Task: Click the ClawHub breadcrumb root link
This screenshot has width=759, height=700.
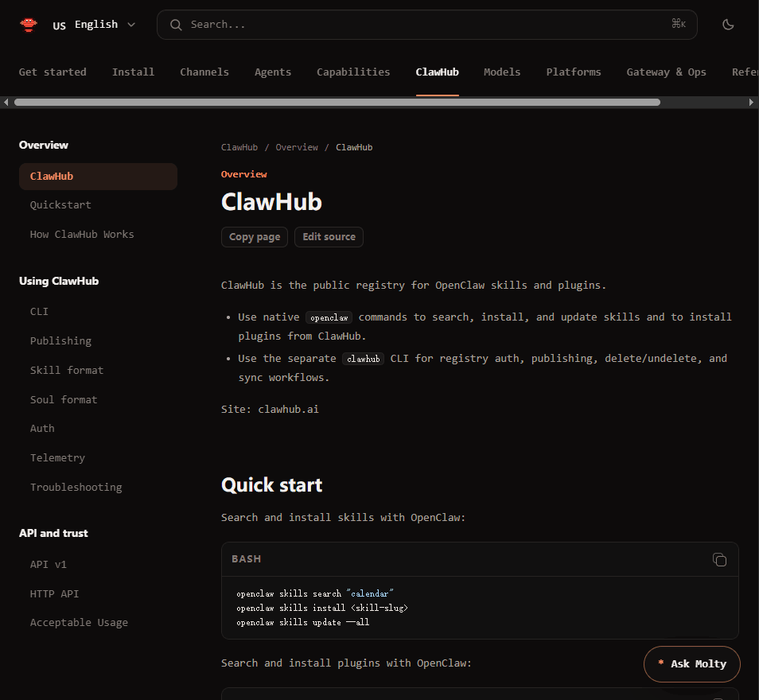Action: tap(239, 147)
